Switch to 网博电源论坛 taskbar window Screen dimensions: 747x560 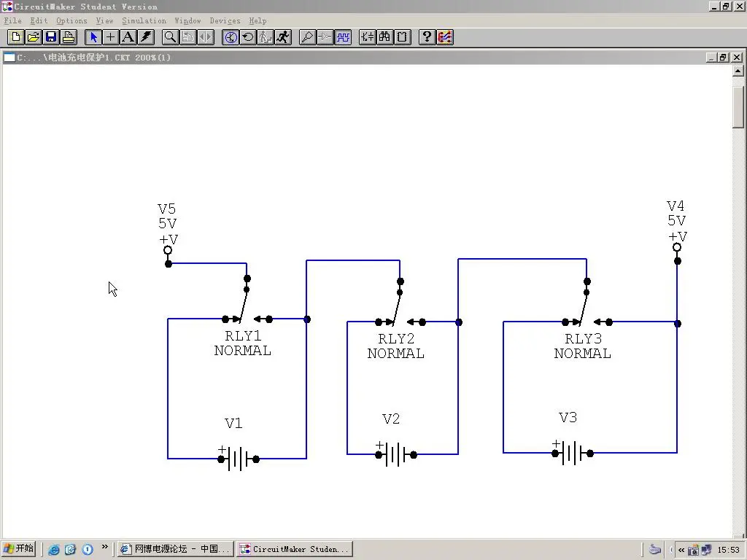point(175,549)
